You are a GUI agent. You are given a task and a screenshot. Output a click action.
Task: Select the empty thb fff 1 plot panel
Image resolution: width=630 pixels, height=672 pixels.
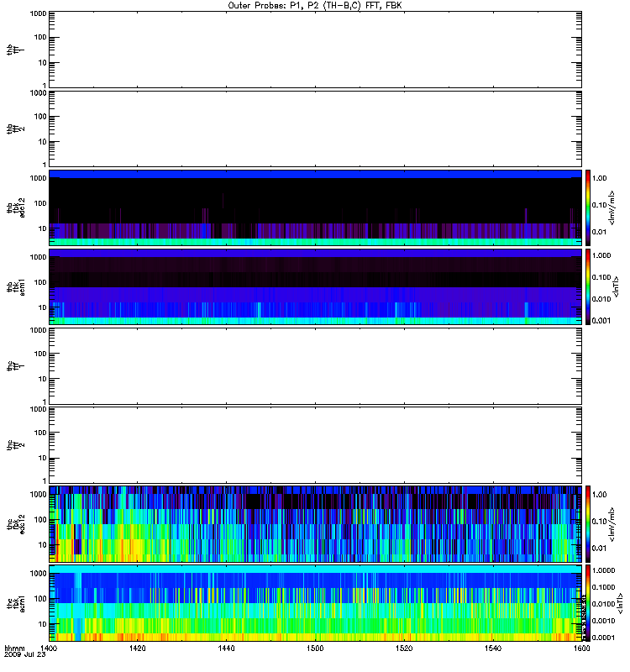tap(315, 50)
